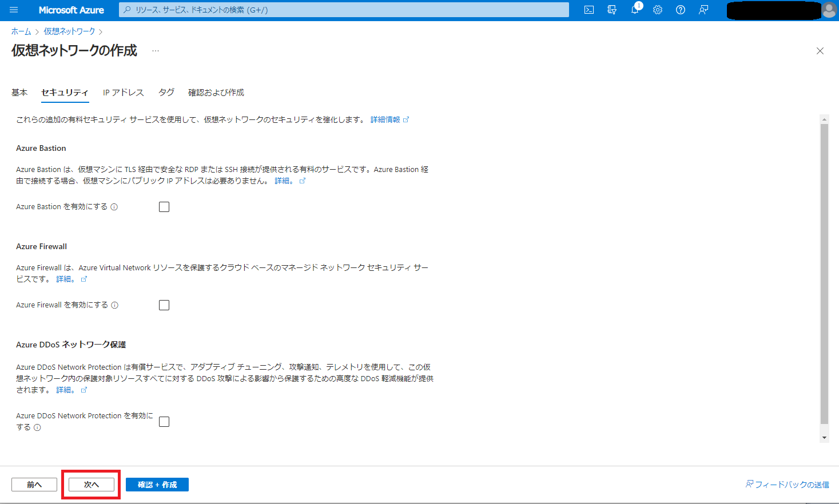Show info tooltip for Azure Bastion を有効にする

point(114,207)
